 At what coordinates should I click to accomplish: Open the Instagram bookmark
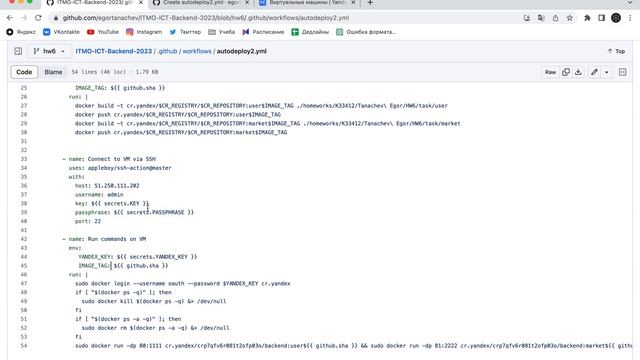[144, 32]
